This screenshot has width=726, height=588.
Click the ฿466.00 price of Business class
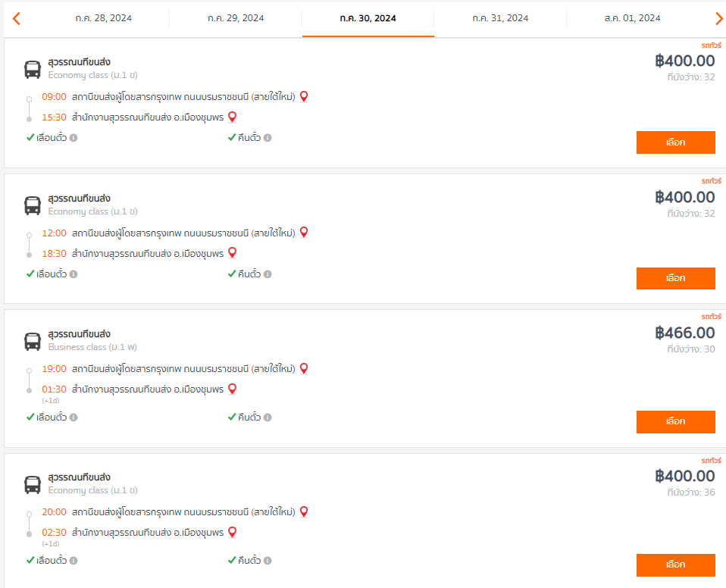coord(685,333)
